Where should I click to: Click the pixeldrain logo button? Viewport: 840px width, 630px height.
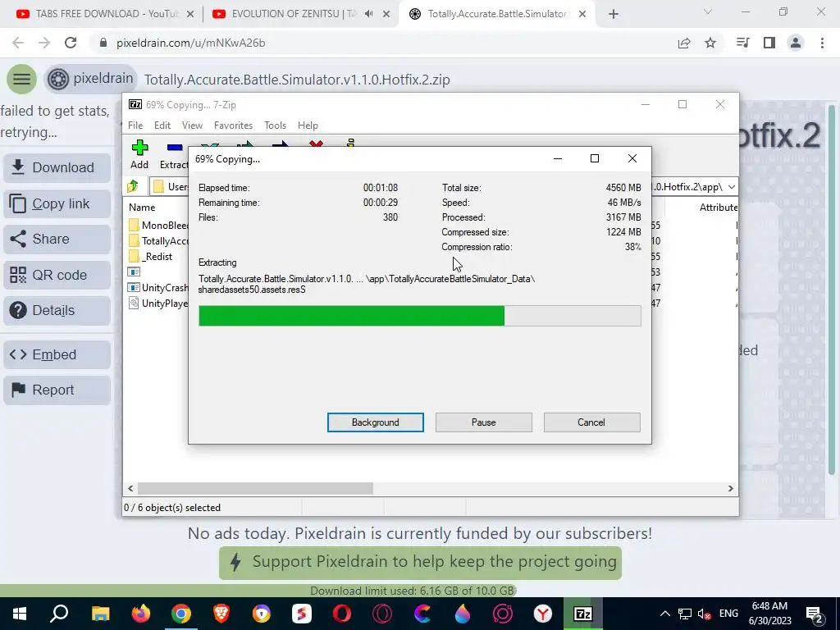pos(90,80)
